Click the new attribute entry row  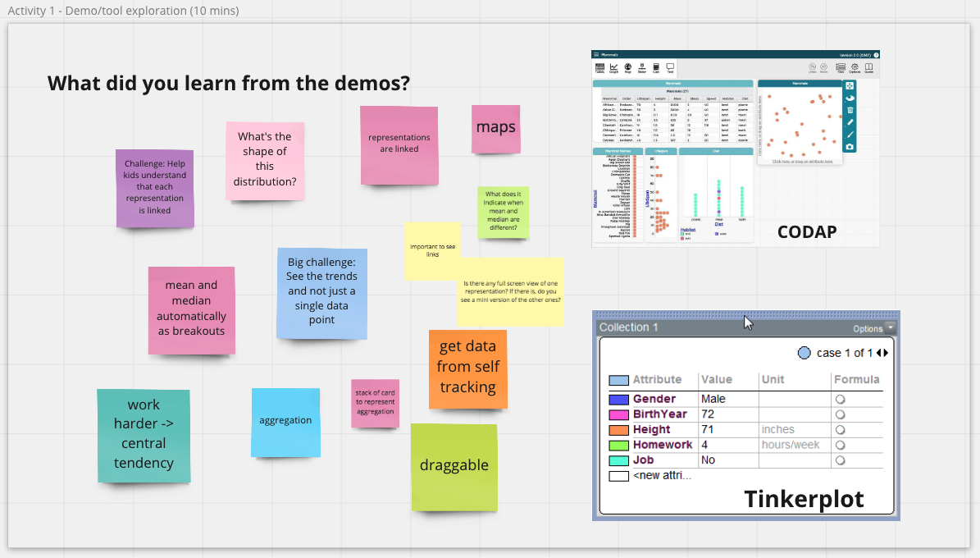coord(662,476)
